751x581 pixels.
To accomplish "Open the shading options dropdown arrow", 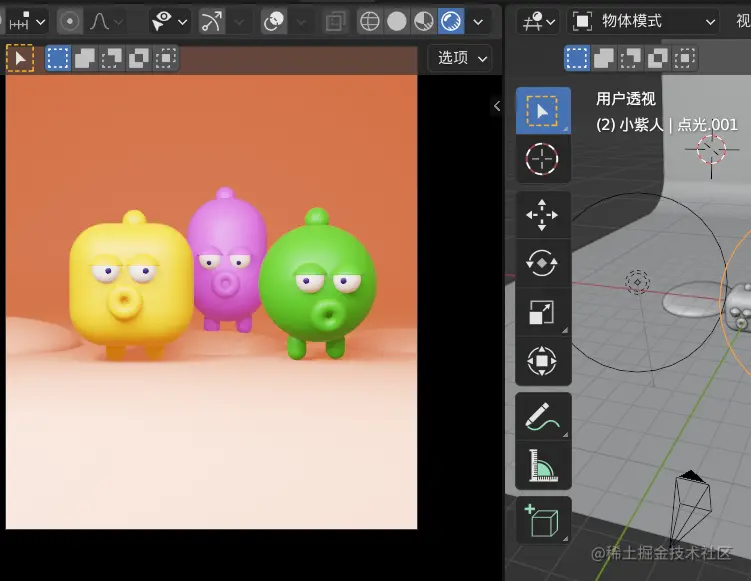I will pyautogui.click(x=479, y=20).
